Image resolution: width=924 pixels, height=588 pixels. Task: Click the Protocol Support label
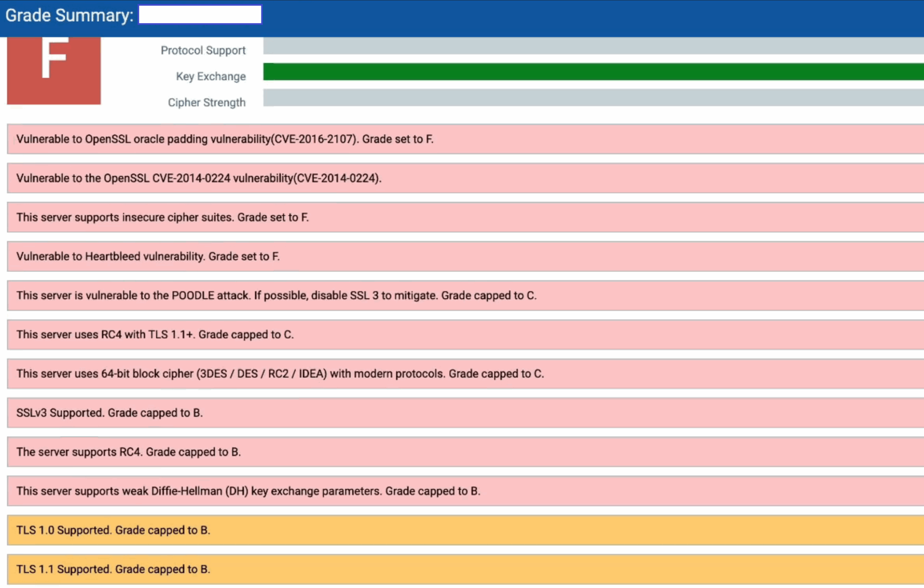(203, 50)
